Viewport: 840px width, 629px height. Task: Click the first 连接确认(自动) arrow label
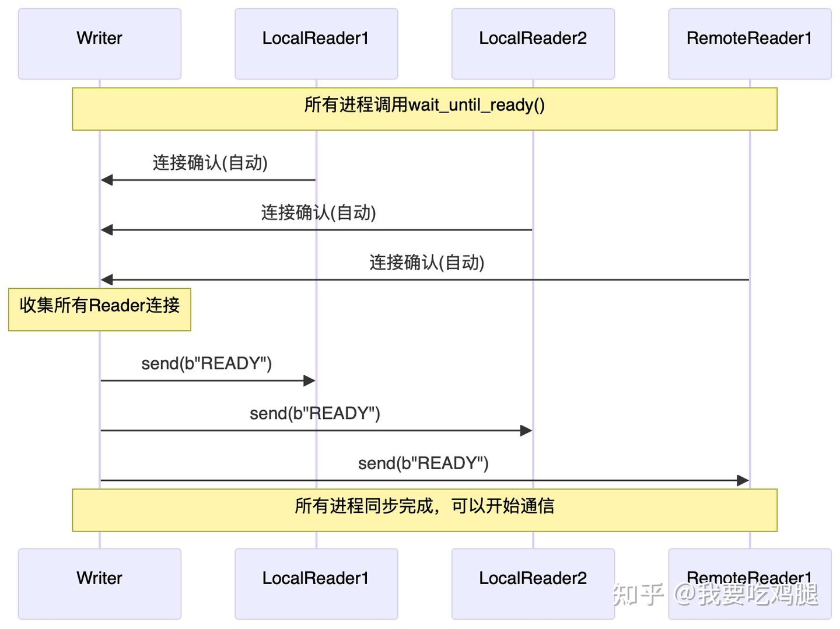click(208, 164)
